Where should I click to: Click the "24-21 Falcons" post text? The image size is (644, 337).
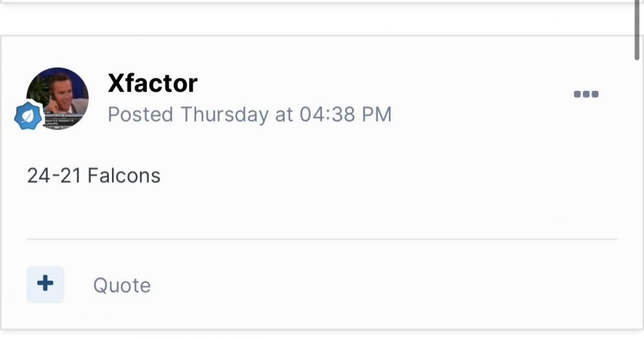tap(93, 175)
